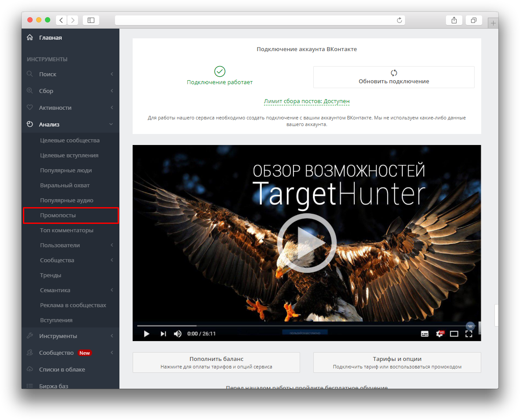Viewport: 520px width, 420px height.
Task: Expand the Поиск menu chevron
Action: pyautogui.click(x=112, y=74)
